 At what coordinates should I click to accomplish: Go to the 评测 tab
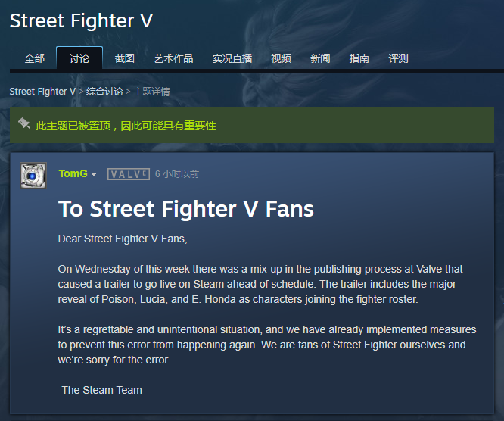pos(399,58)
